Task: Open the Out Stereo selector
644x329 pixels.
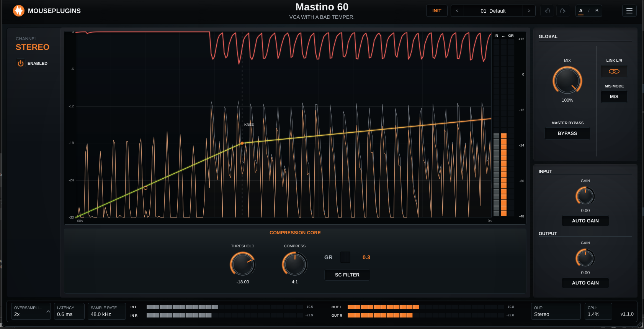Action: tap(556, 311)
